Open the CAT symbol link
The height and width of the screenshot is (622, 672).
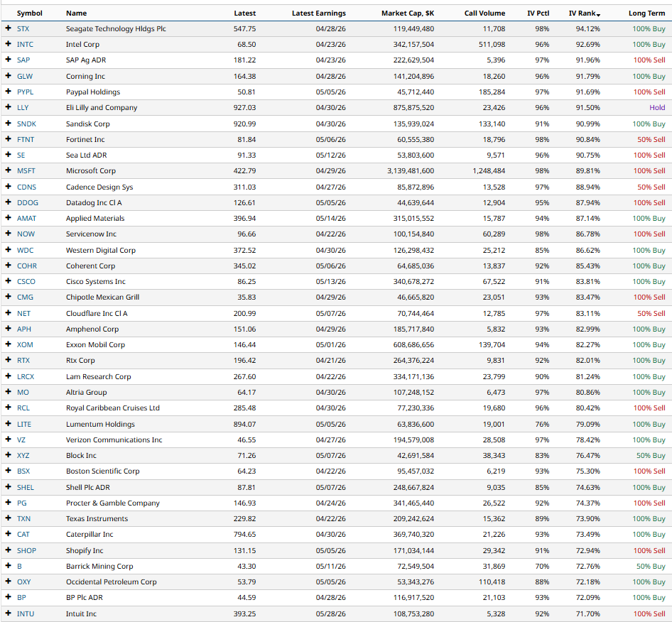tap(23, 534)
